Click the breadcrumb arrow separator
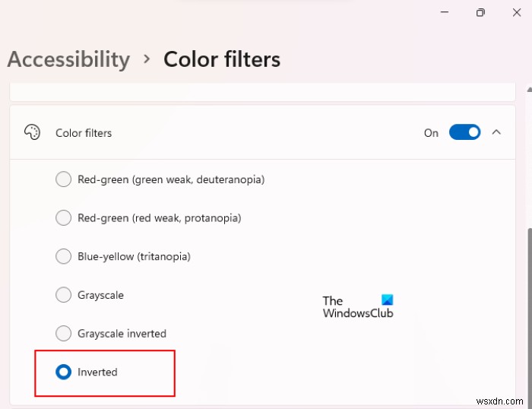The image size is (532, 409). (147, 59)
